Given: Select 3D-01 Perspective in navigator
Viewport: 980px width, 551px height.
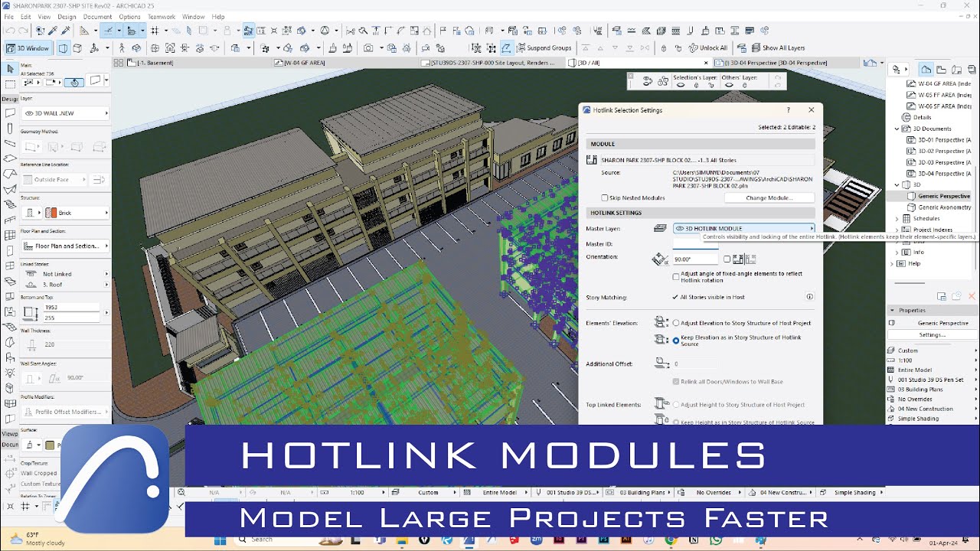Looking at the screenshot, I should coord(939,140).
